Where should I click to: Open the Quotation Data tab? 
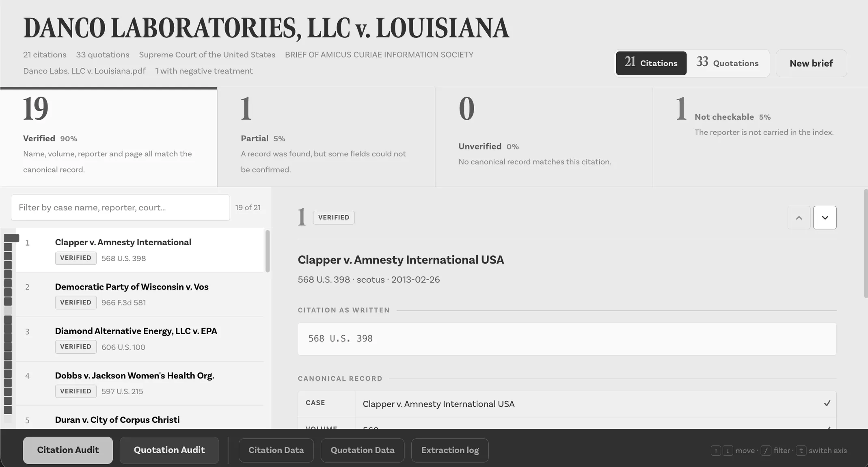[x=363, y=450]
